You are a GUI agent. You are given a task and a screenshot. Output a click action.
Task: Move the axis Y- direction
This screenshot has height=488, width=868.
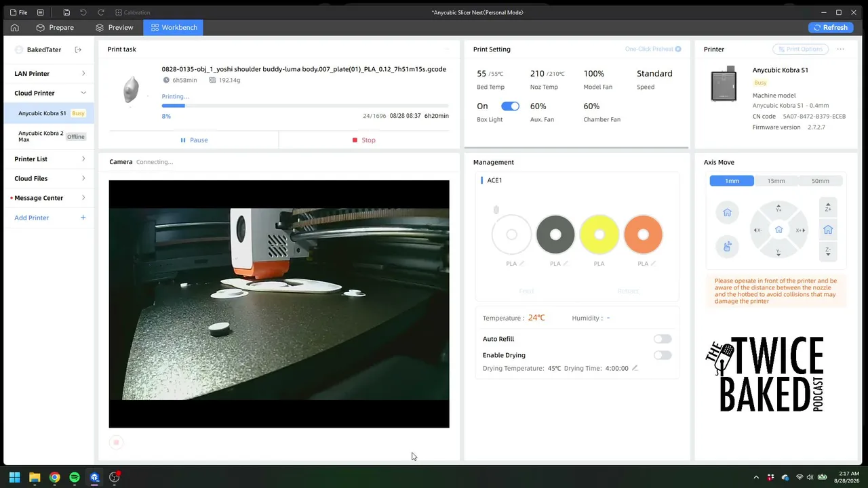778,252
